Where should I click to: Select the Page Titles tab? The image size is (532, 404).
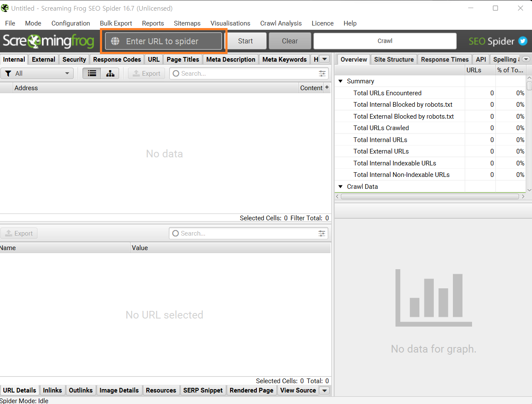point(183,60)
